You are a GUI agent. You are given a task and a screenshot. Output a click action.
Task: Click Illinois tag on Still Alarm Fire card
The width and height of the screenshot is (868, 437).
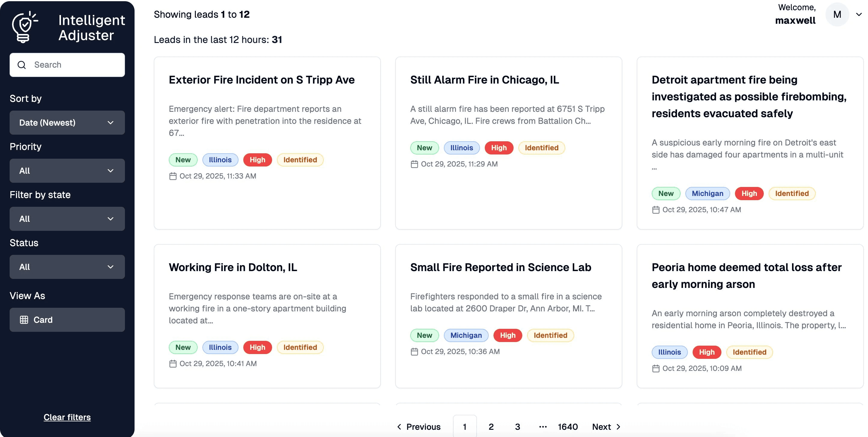click(462, 148)
